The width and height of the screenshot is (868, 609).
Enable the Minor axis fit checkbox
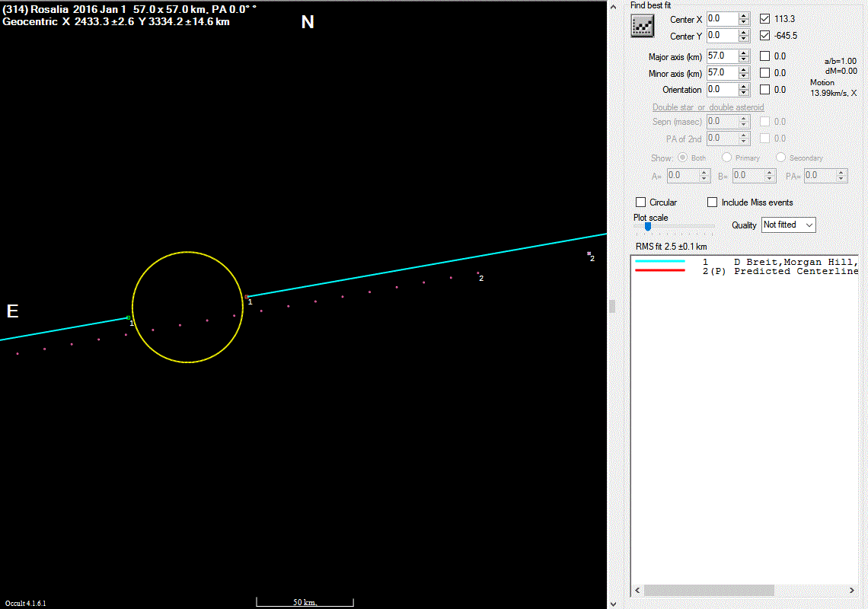click(x=765, y=73)
